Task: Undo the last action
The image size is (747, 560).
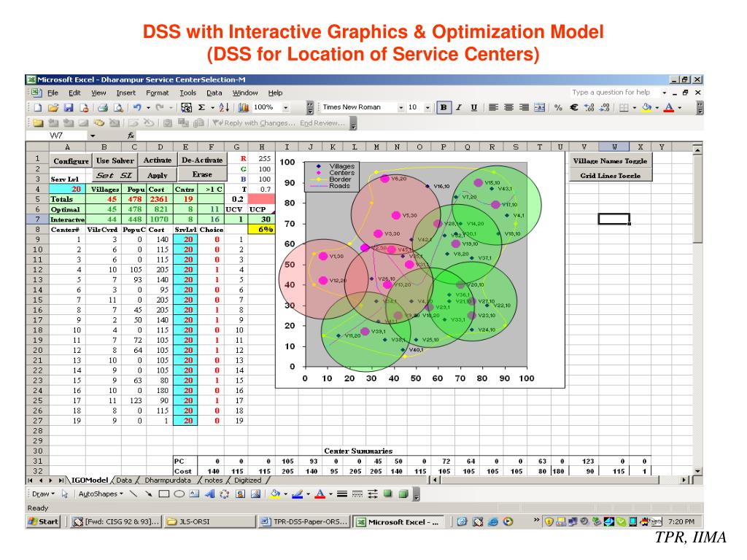Action: tap(137, 108)
